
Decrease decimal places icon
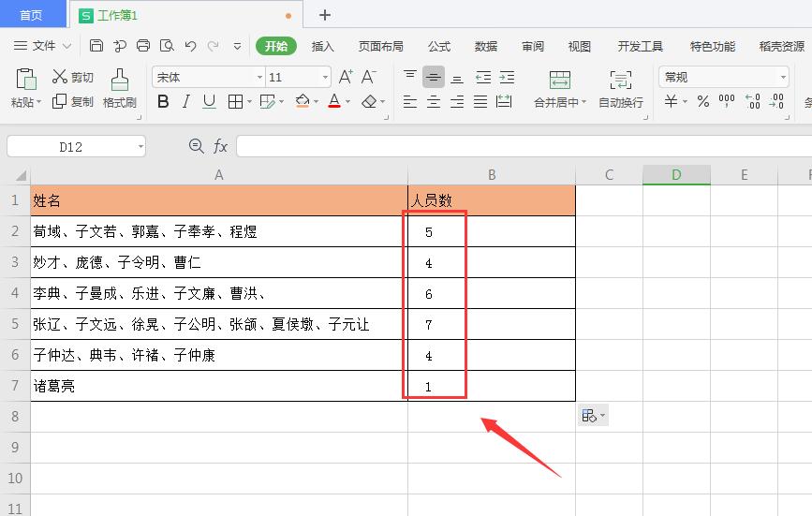[776, 101]
